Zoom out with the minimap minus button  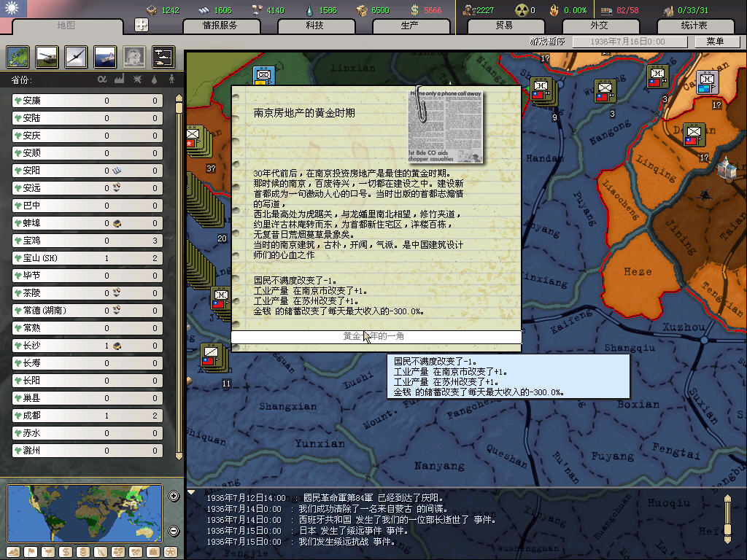pos(174,531)
